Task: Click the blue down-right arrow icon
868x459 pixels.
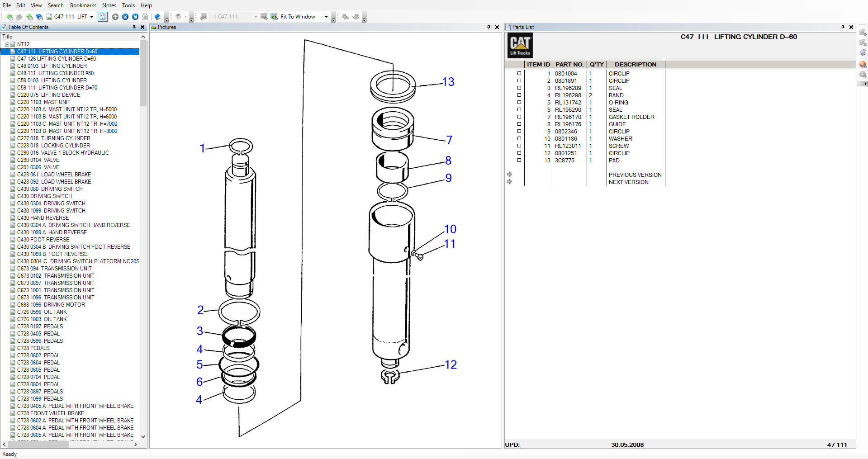Action: [135, 17]
